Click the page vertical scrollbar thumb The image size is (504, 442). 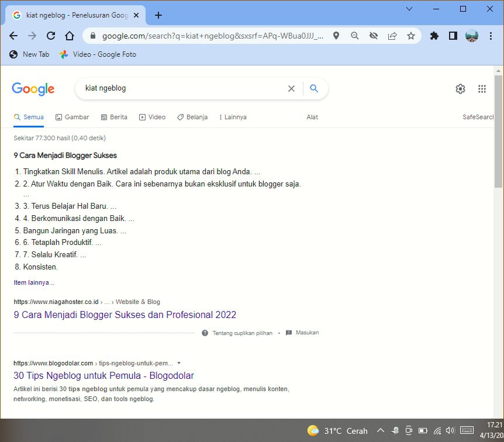tap(498, 132)
